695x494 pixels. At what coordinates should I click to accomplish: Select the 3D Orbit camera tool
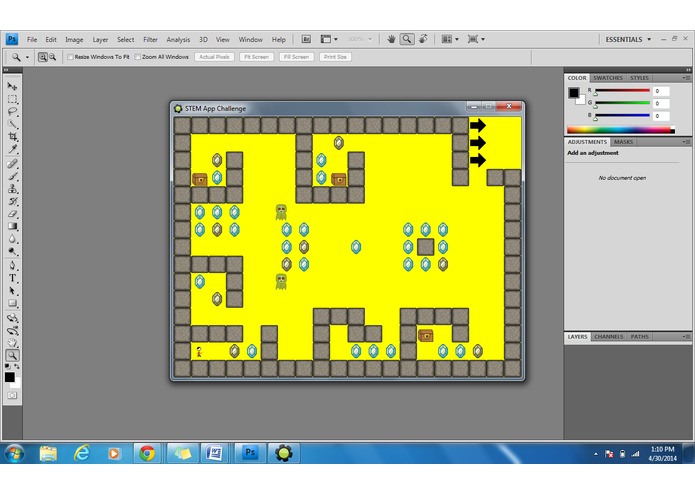pos(12,331)
